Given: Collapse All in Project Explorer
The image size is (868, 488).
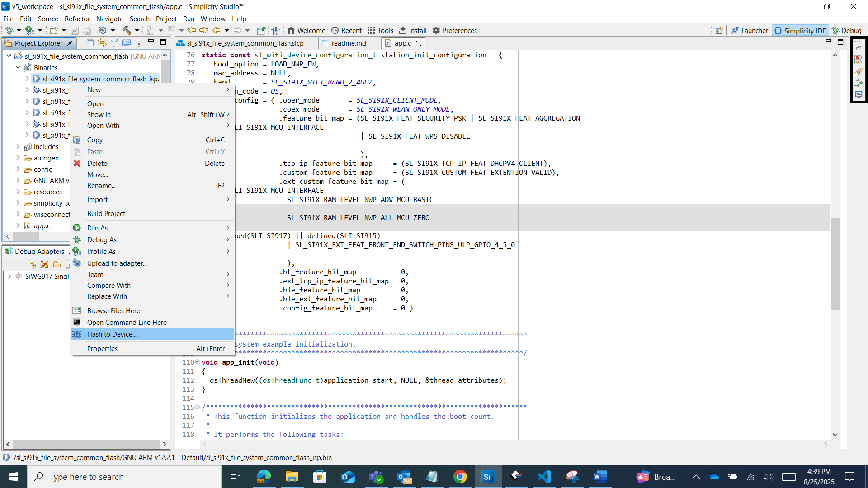Looking at the screenshot, I should coord(90,42).
